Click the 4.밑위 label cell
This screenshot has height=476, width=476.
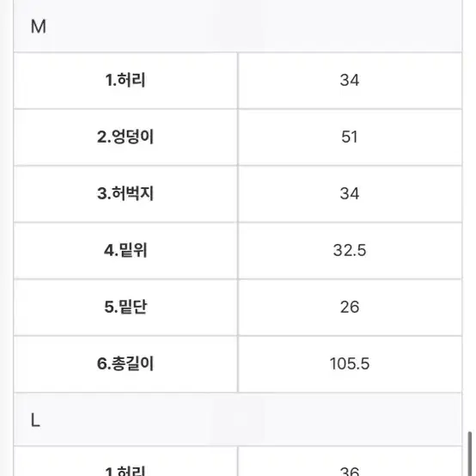tap(125, 251)
